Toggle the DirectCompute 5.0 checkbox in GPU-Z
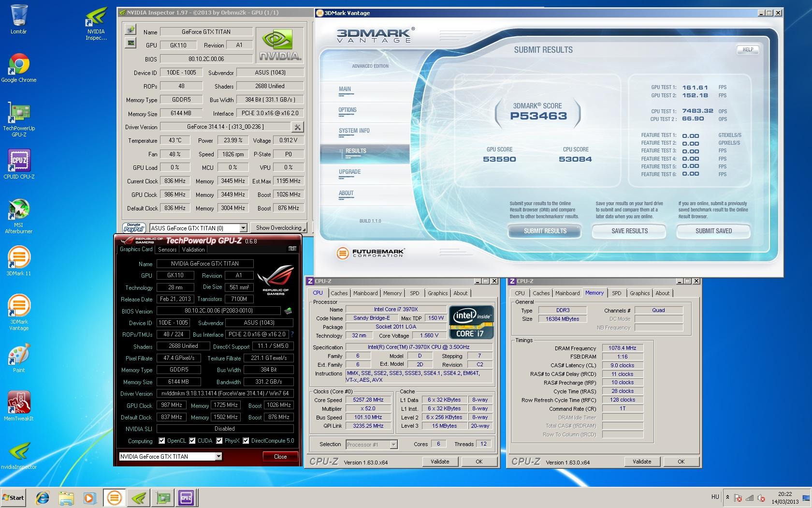This screenshot has height=508, width=812. pos(246,441)
